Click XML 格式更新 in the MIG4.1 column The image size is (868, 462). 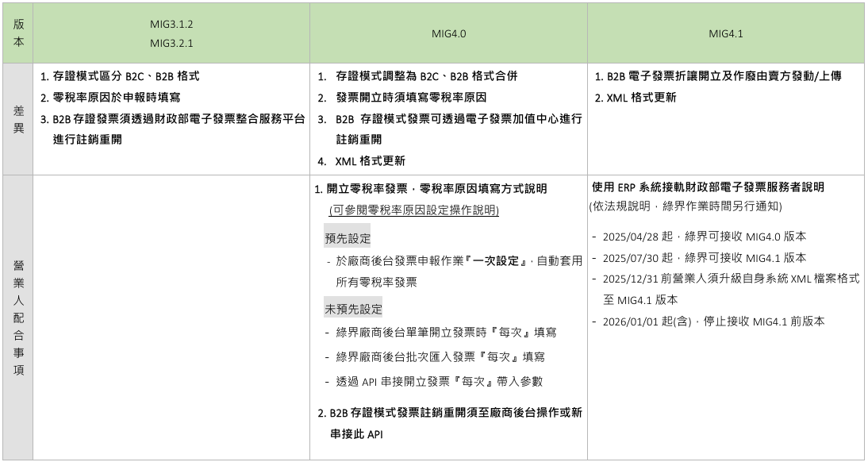641,98
